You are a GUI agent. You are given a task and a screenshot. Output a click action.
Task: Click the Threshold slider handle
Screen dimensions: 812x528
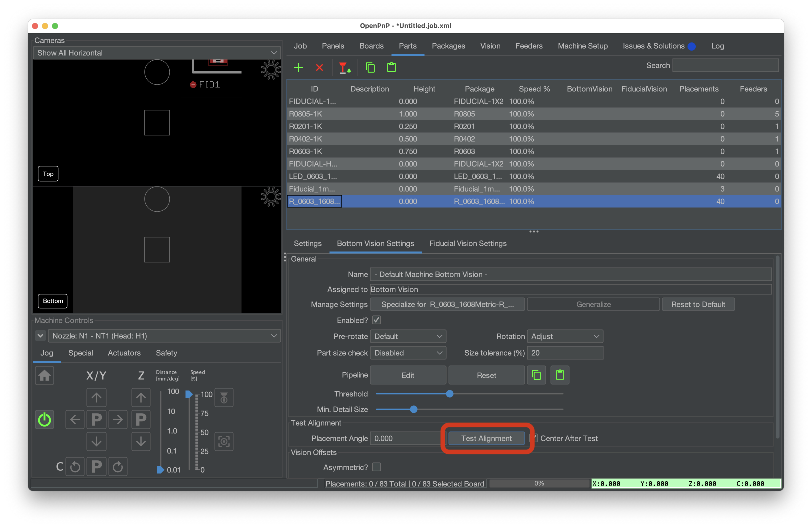click(x=450, y=394)
